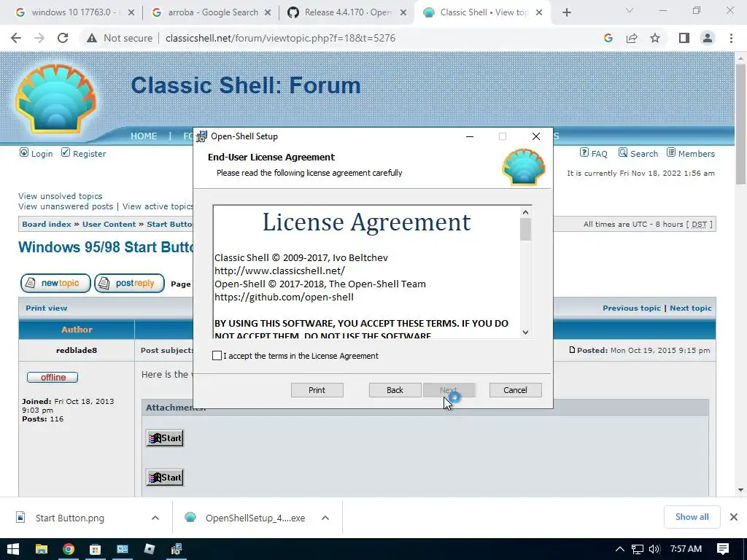Open the first Start button attachment image

pos(165,438)
